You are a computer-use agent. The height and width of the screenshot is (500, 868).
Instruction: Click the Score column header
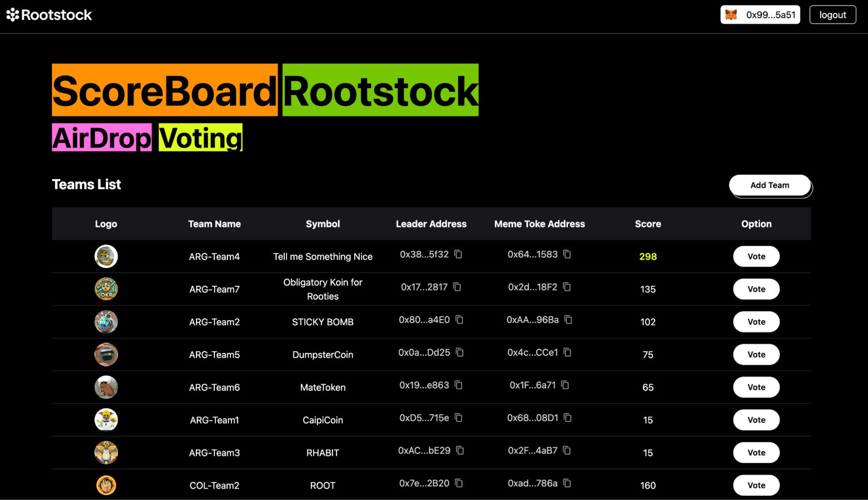click(x=647, y=224)
